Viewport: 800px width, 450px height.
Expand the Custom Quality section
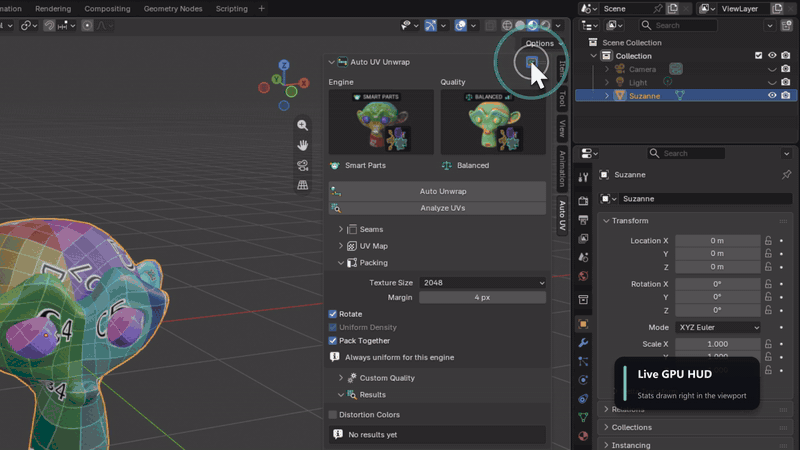(x=341, y=378)
